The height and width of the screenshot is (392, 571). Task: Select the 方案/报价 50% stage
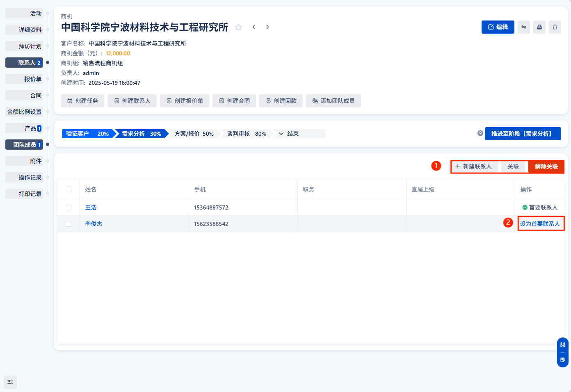194,134
